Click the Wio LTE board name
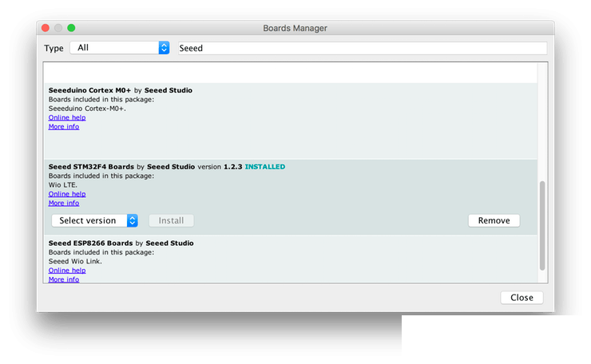 63,185
